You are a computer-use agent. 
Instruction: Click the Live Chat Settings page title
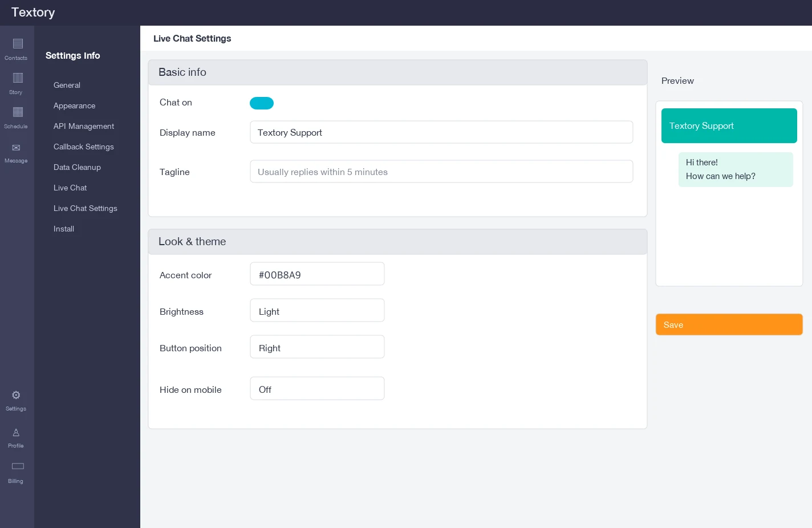[192, 39]
